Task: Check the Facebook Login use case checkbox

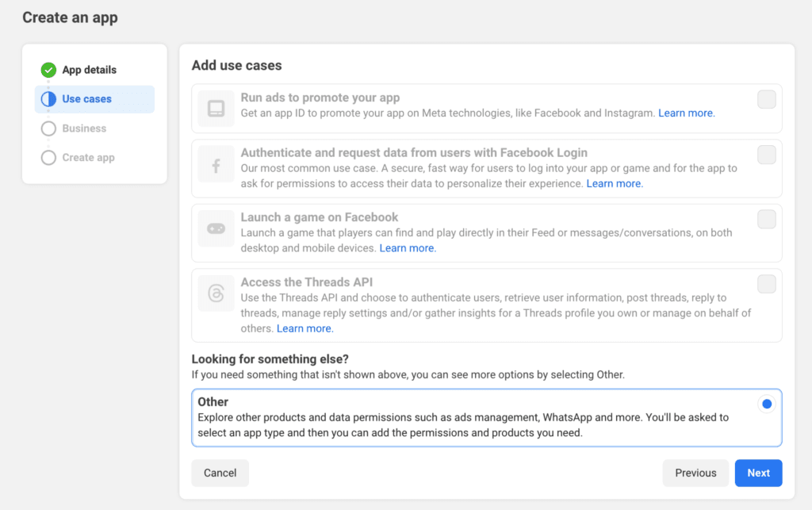Action: click(x=766, y=154)
